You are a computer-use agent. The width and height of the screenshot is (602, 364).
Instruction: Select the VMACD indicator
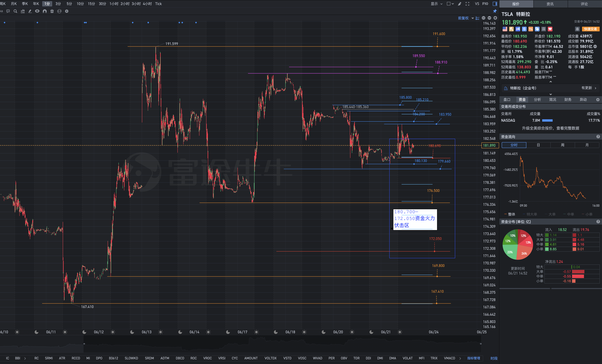click(449, 358)
